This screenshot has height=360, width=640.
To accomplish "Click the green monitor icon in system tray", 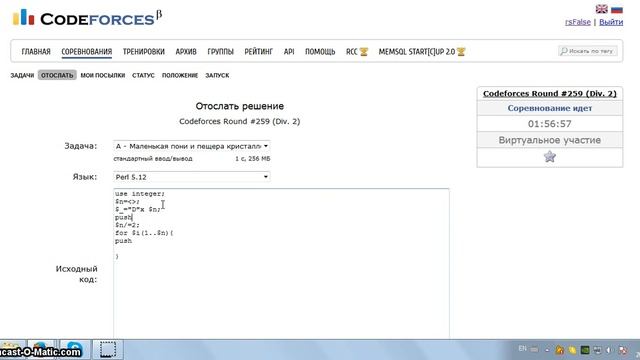I will click(585, 350).
